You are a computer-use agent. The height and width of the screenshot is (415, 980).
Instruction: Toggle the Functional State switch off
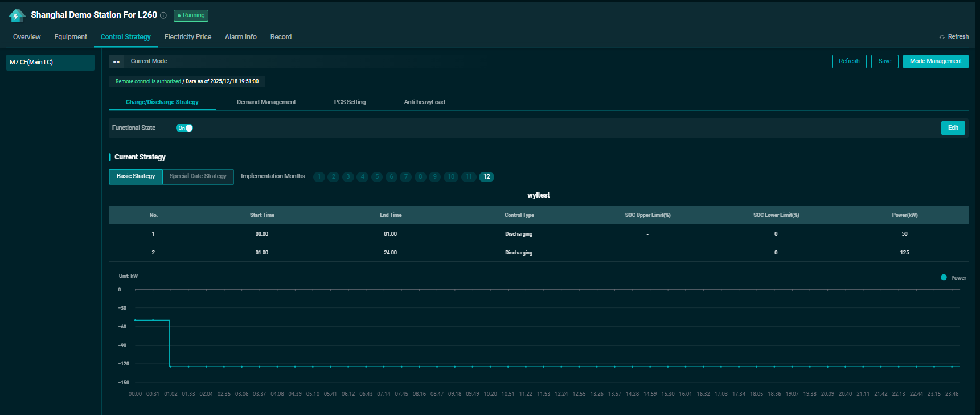click(184, 128)
